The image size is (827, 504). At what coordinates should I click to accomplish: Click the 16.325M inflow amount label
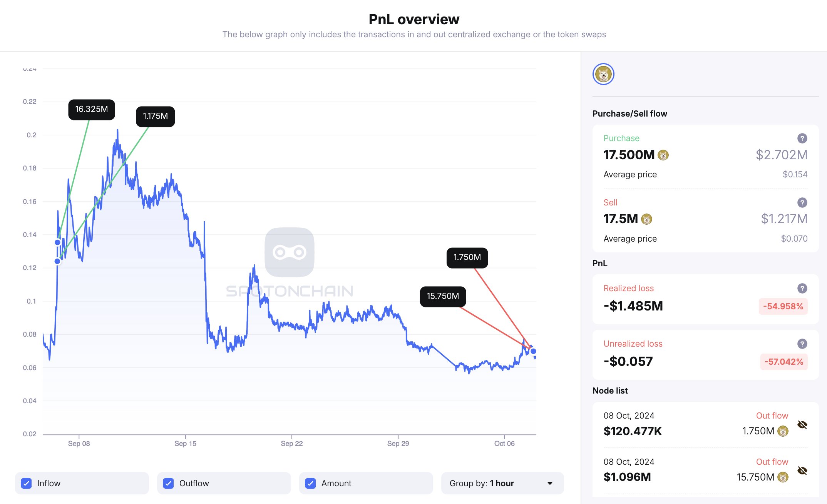(92, 109)
